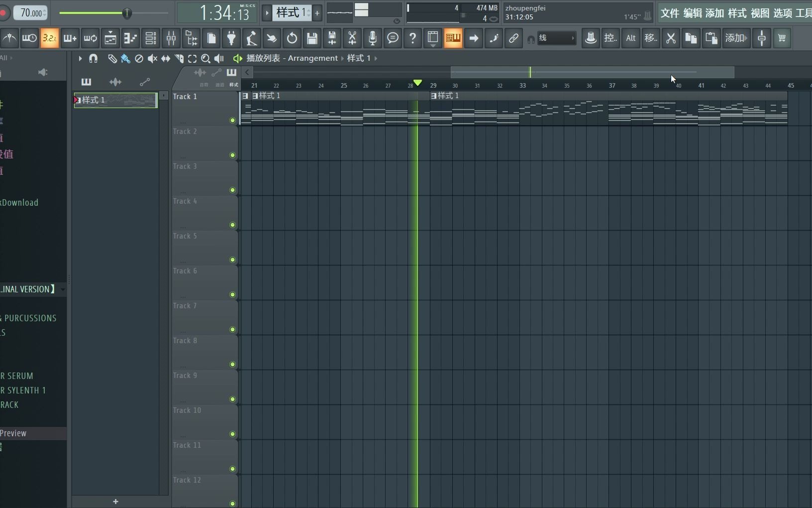Expand the 样式 1 breadcrumb arrow in playlist title
Image resolution: width=812 pixels, height=508 pixels.
tap(376, 58)
